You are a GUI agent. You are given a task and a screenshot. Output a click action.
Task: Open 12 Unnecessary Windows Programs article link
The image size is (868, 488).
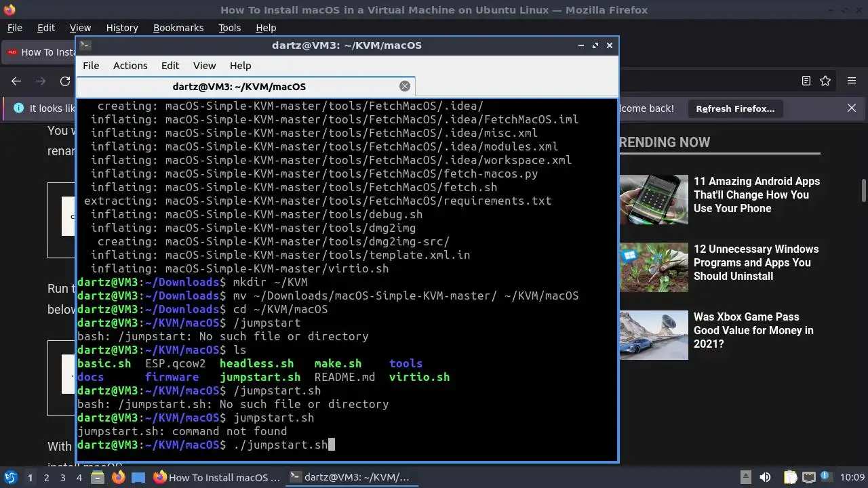[x=755, y=262]
